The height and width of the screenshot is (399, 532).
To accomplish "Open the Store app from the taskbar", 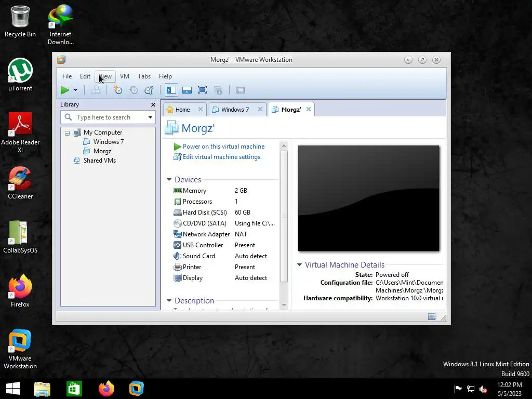I will (74, 389).
